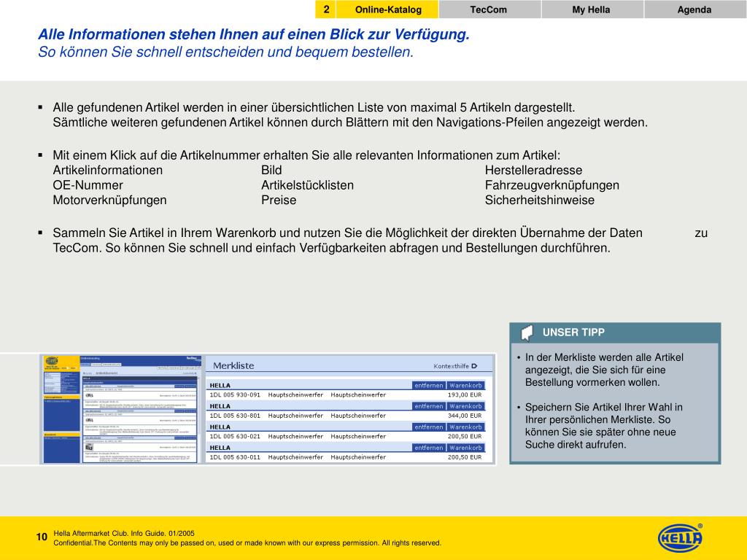Click entfernen for 1DL 005 630-801

pyautogui.click(x=428, y=406)
